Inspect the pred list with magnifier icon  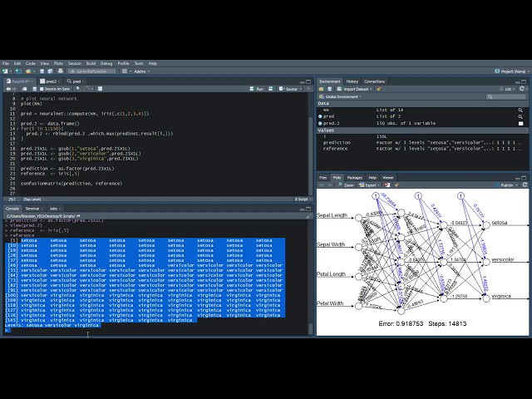[x=520, y=116]
